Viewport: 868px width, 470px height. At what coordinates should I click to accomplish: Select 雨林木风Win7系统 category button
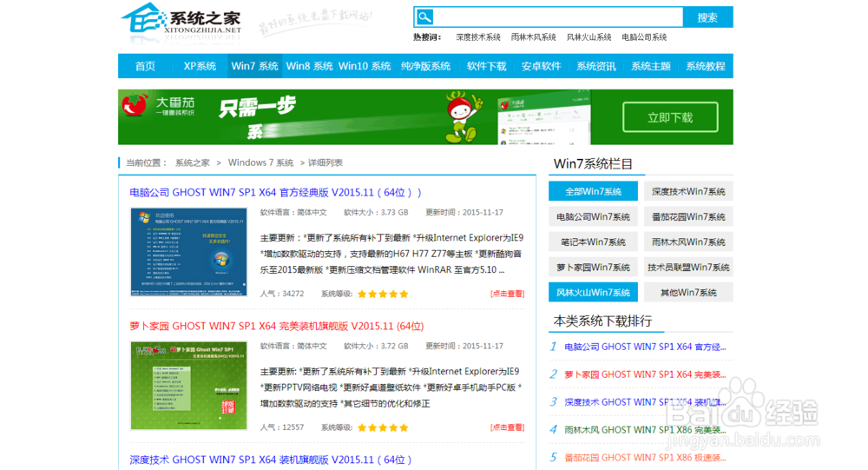point(688,242)
